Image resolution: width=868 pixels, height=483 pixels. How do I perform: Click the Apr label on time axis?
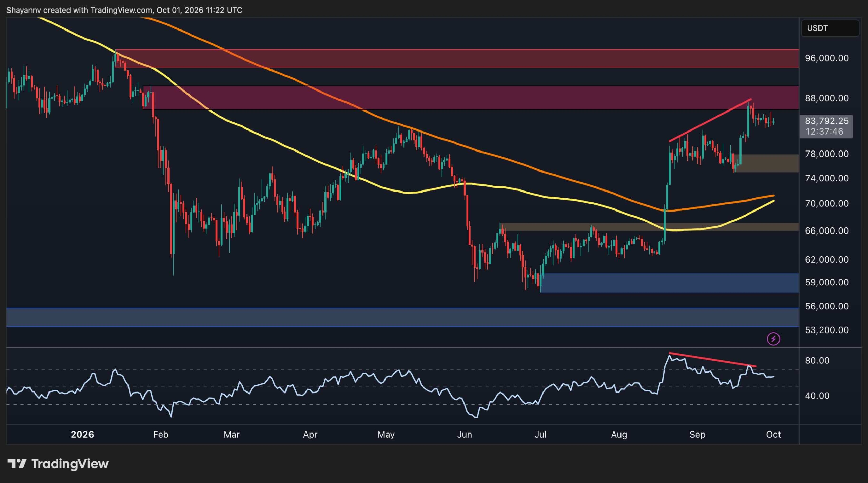(x=310, y=435)
